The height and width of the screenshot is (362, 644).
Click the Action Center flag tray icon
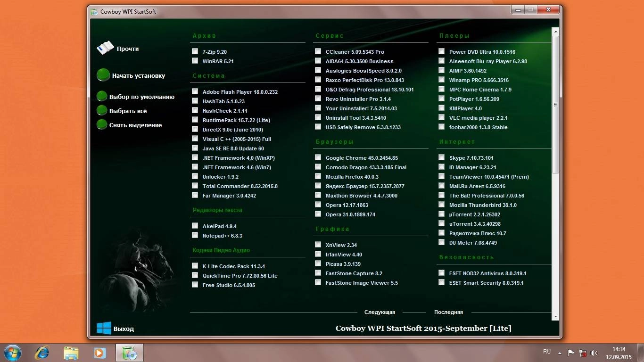coord(571,353)
